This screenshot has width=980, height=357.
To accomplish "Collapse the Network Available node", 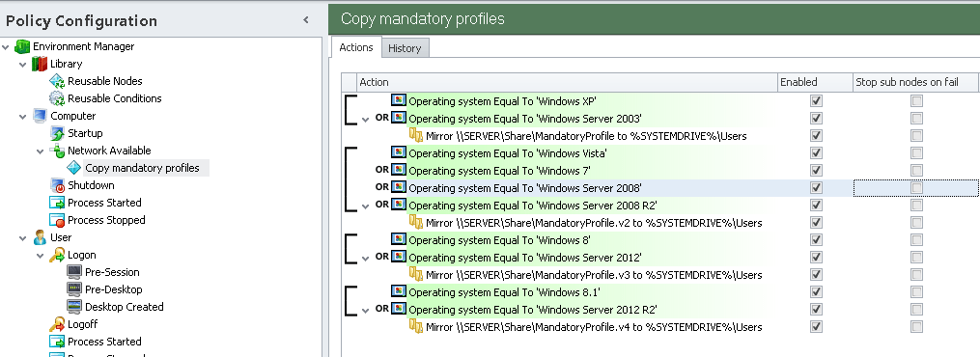I will [40, 151].
